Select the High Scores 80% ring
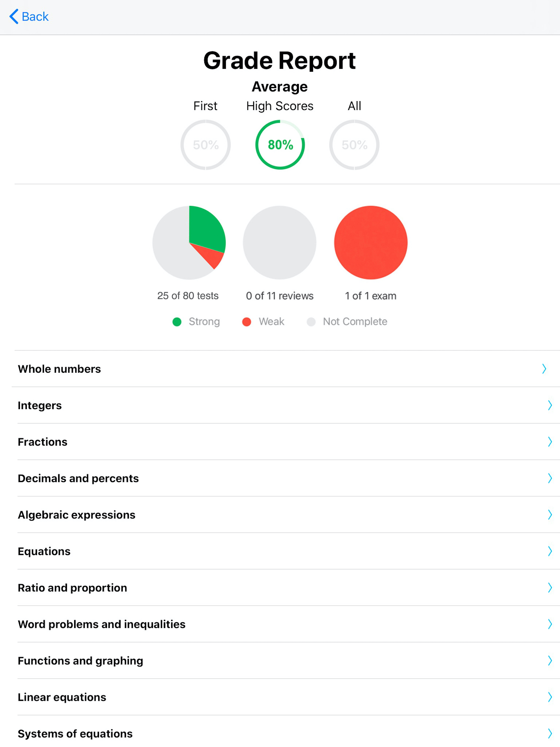560x747 pixels. (x=280, y=145)
